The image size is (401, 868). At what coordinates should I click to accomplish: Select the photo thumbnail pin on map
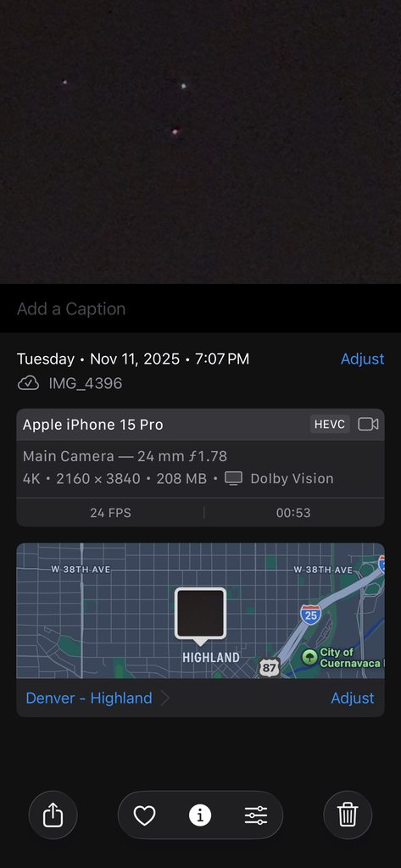[x=200, y=615]
